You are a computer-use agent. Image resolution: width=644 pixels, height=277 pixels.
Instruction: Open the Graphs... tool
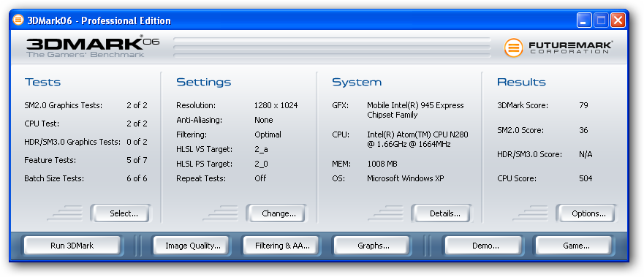click(371, 246)
